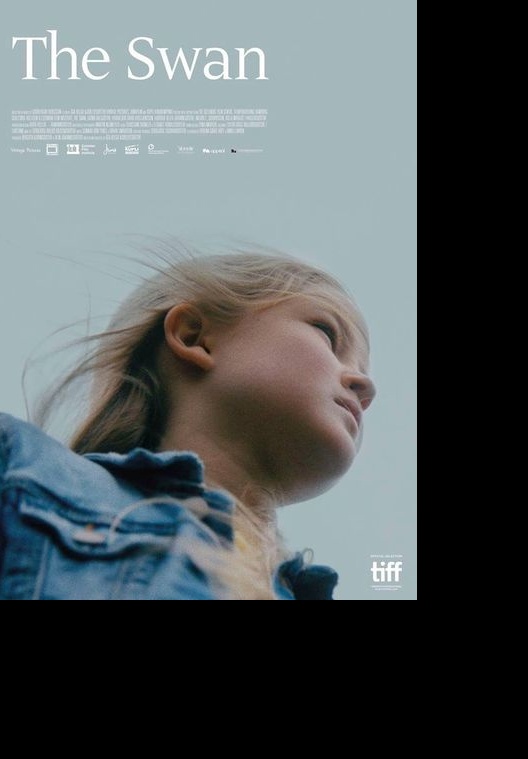528x759 pixels.
Task: Click the poster title The Swan
Action: (x=140, y=56)
